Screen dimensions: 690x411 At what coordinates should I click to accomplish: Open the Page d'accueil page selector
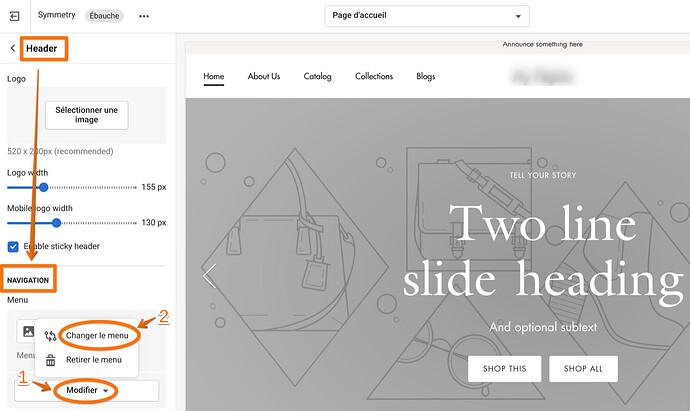pyautogui.click(x=427, y=16)
